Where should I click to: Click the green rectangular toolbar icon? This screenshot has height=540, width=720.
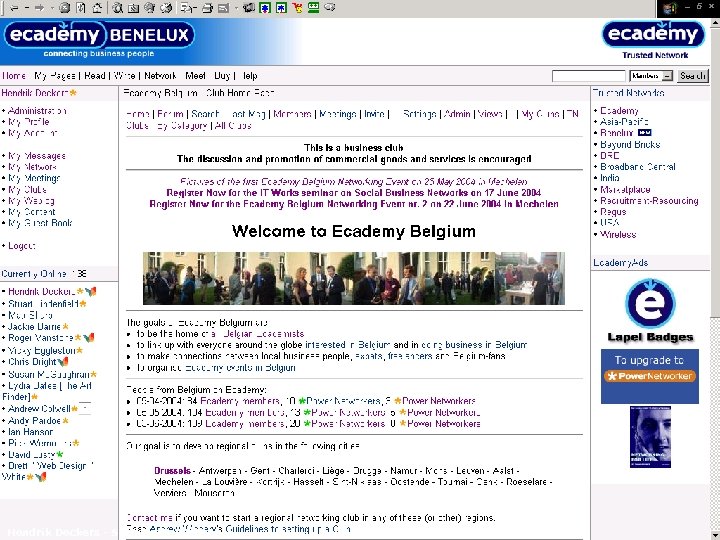(x=314, y=7)
